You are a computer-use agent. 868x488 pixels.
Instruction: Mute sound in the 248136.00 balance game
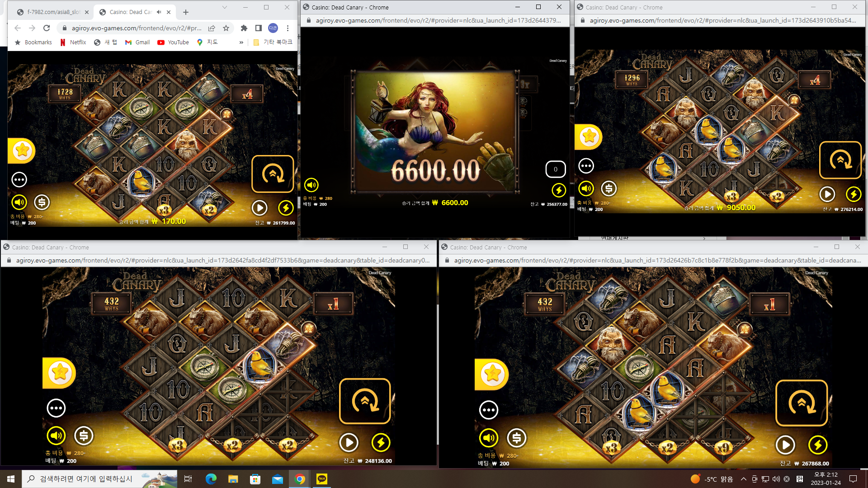point(57,436)
